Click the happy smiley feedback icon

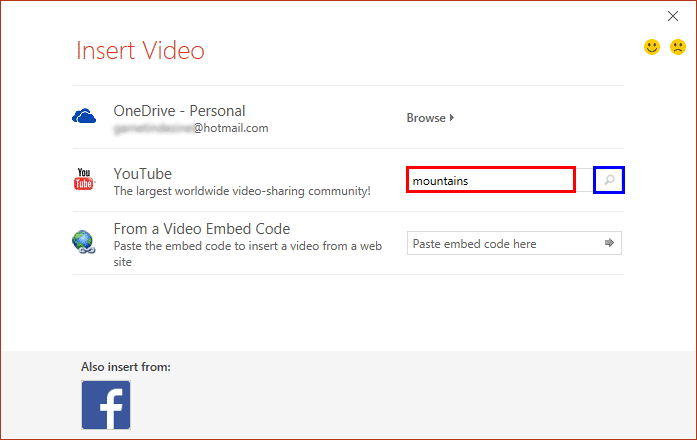pyautogui.click(x=652, y=47)
